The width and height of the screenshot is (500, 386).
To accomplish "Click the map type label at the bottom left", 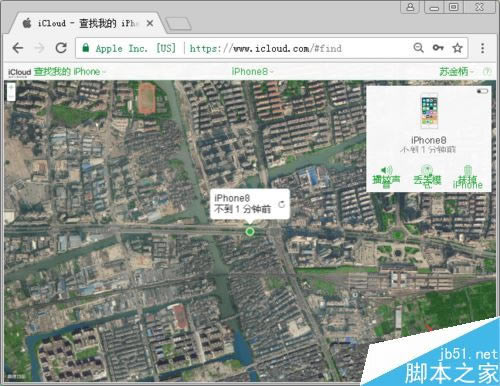I will pos(16,376).
